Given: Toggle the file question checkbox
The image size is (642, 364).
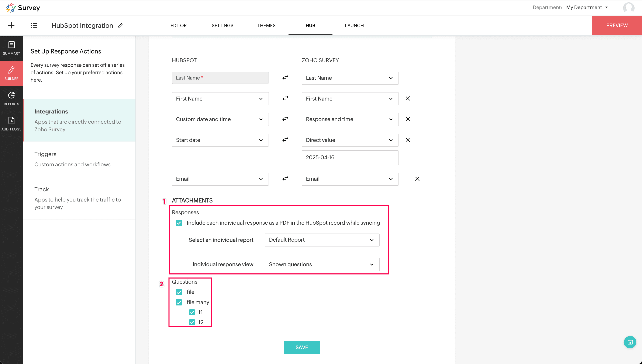Looking at the screenshot, I should coord(179,292).
